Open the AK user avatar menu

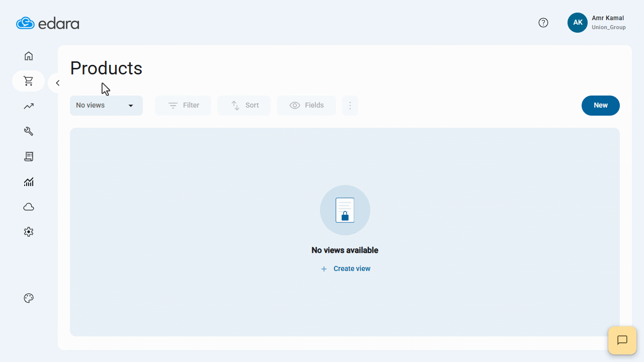click(x=578, y=23)
